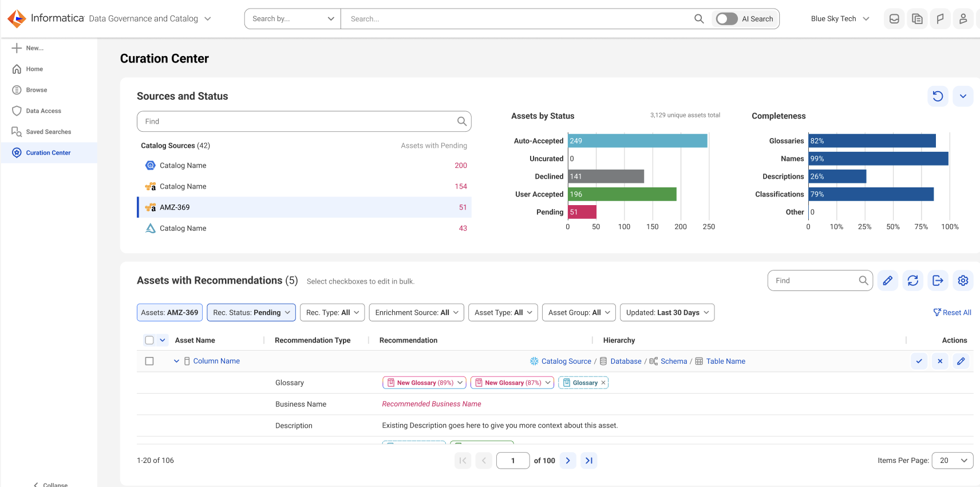Click the export icon beside recommendations Find
980x487 pixels.
click(x=938, y=281)
